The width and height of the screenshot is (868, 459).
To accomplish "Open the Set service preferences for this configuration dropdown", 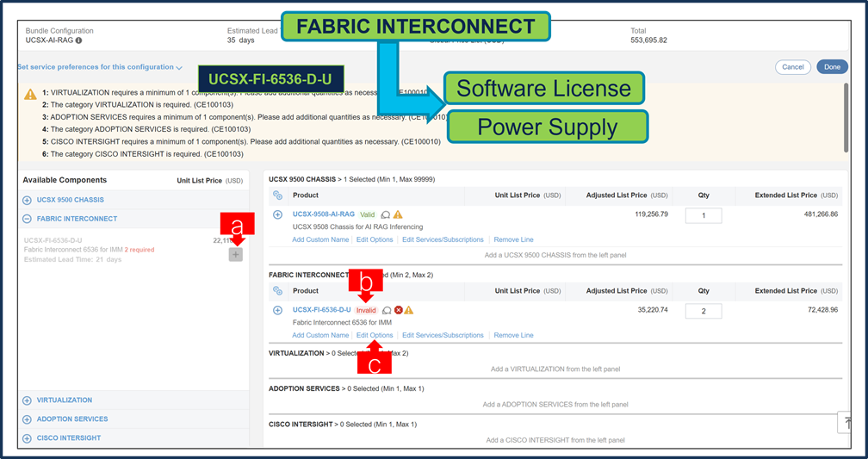I will click(x=100, y=67).
